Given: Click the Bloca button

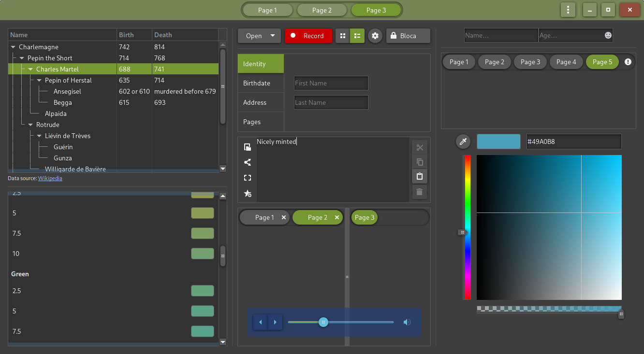Looking at the screenshot, I should 408,36.
